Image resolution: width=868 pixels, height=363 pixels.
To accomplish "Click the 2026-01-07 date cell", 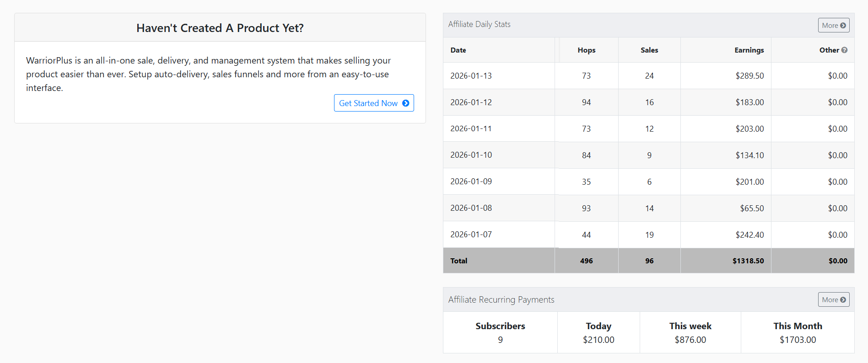I will click(471, 234).
